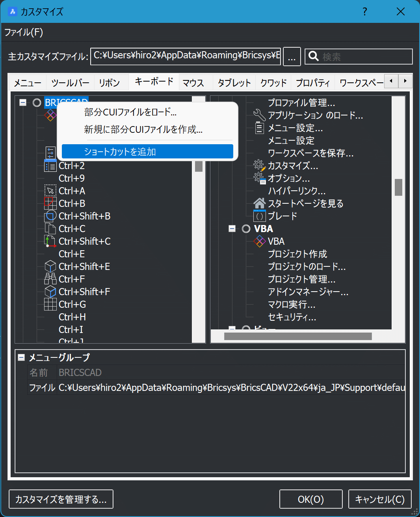Screen dimensions: 420x517
Task: Click the BricsCAD logo in title bar
Action: (13, 11)
